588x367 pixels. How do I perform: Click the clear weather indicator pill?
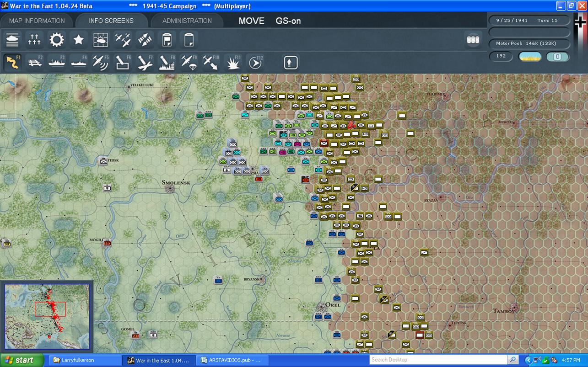coord(530,56)
